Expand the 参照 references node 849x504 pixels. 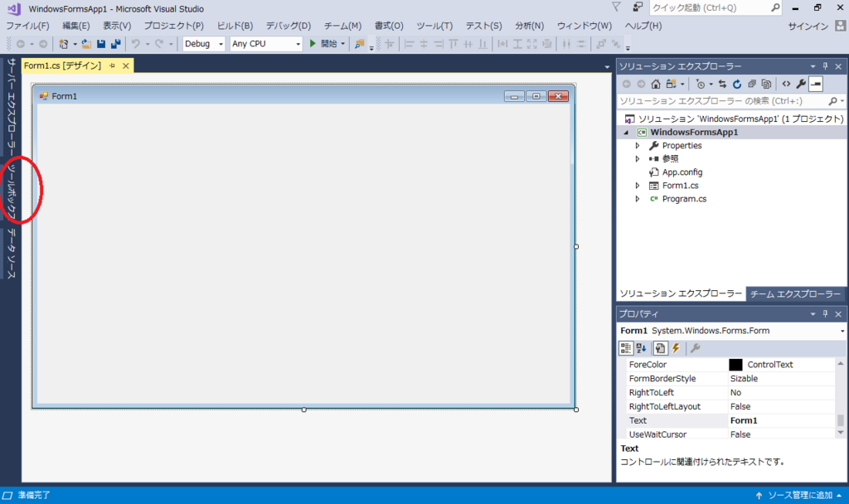tap(638, 158)
